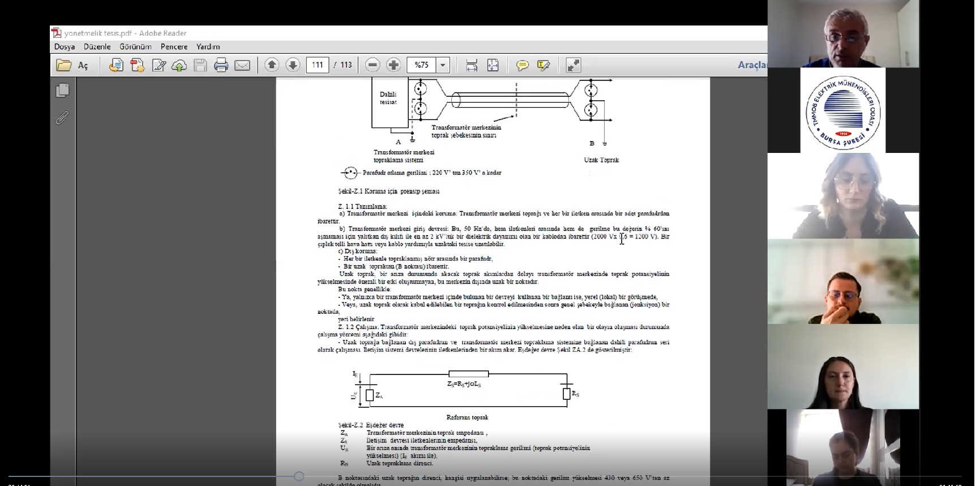Screen dimensions: 980x486
Task: Click the read mode expand icon
Action: pos(574,66)
